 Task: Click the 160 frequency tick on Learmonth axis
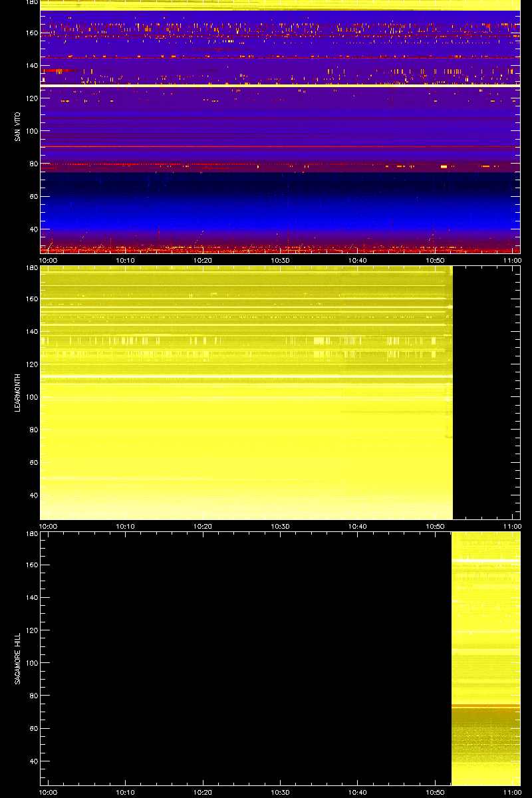coord(31,299)
